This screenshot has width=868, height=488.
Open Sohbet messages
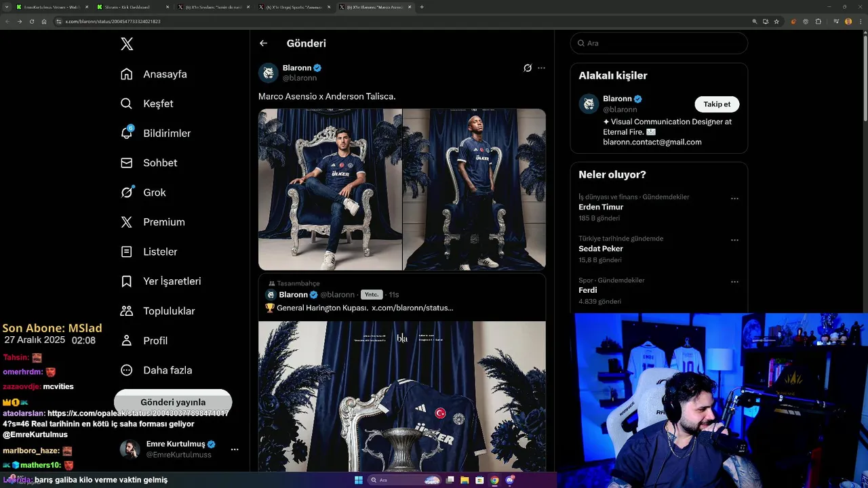pos(149,163)
